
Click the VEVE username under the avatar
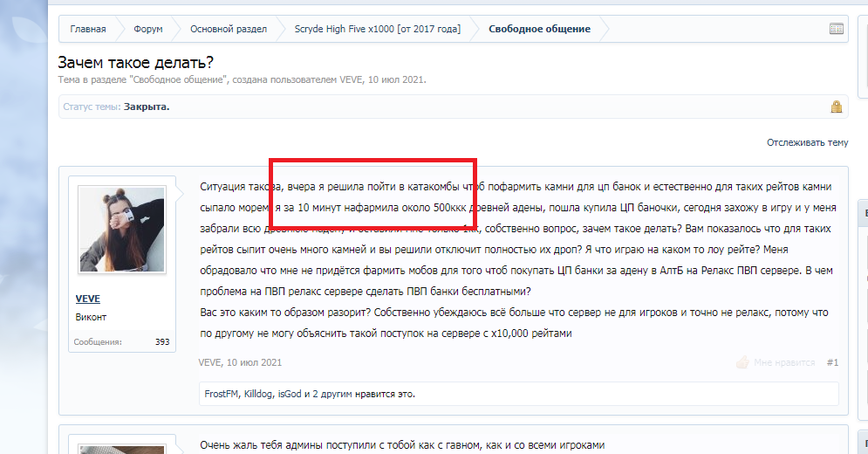click(x=87, y=299)
